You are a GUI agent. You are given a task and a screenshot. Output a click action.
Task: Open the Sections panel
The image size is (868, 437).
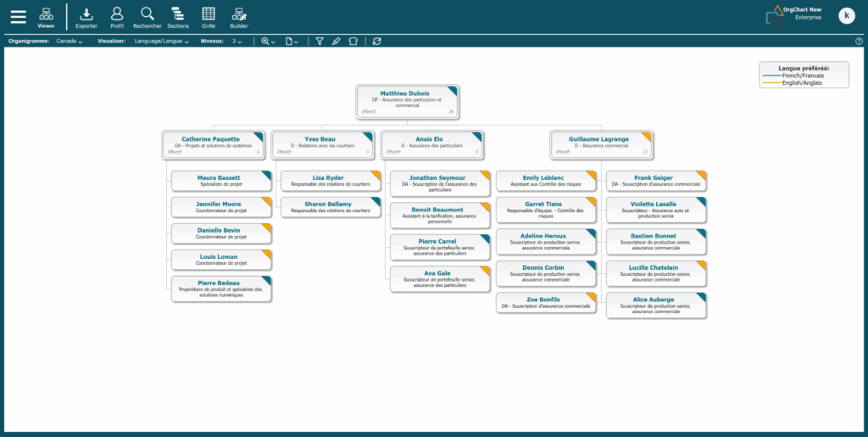coord(178,17)
